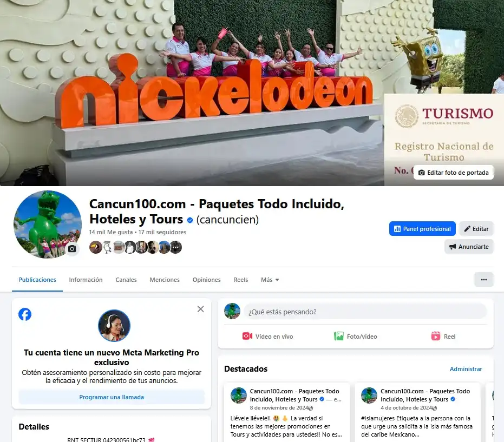Switch to the Información tab

click(x=86, y=280)
